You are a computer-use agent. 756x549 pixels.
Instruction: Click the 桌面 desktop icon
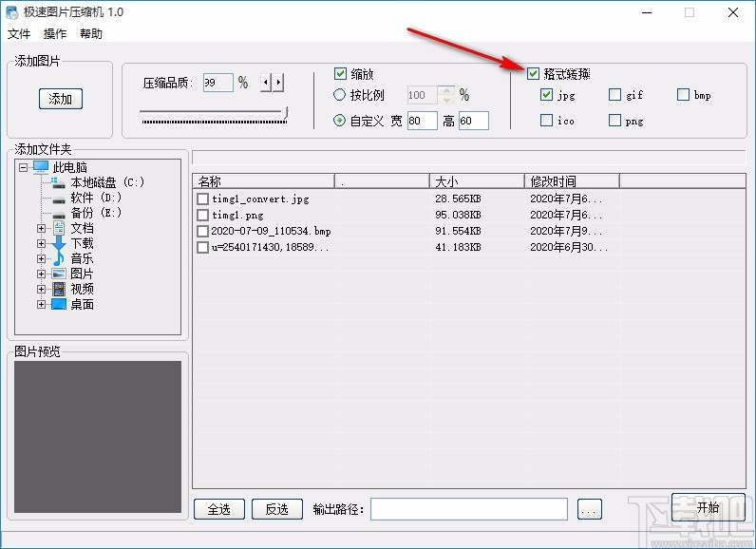click(58, 304)
